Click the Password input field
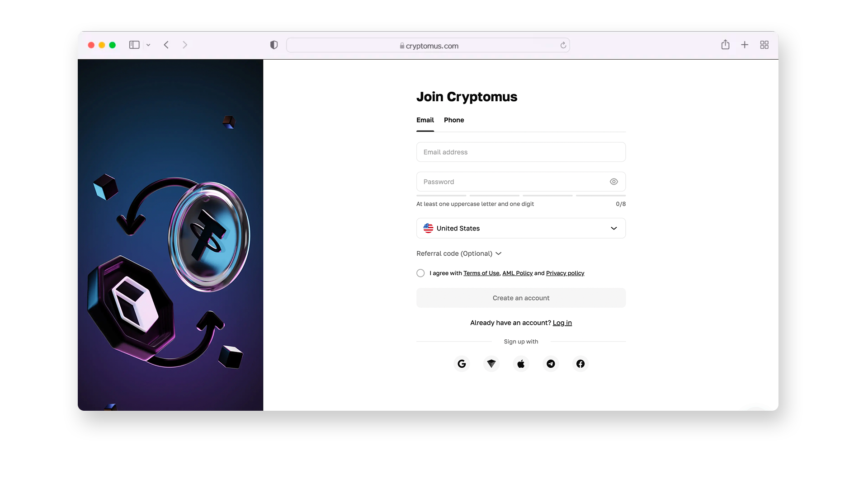 520,181
